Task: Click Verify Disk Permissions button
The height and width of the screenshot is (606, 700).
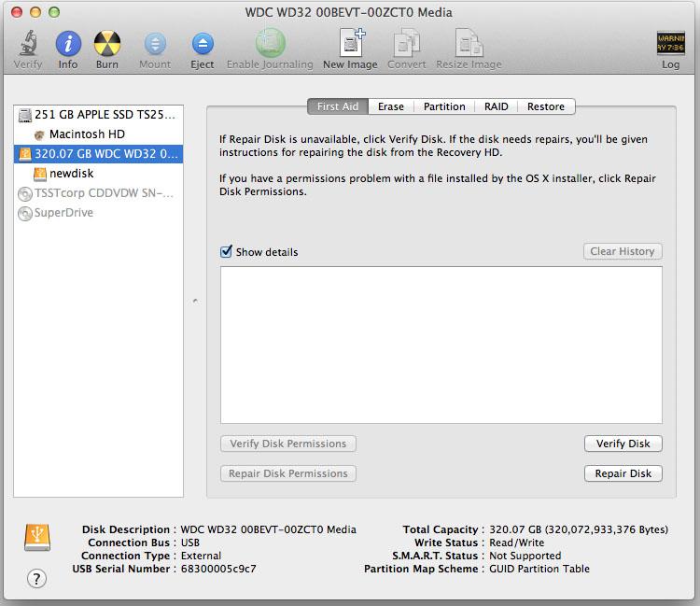Action: (x=288, y=444)
